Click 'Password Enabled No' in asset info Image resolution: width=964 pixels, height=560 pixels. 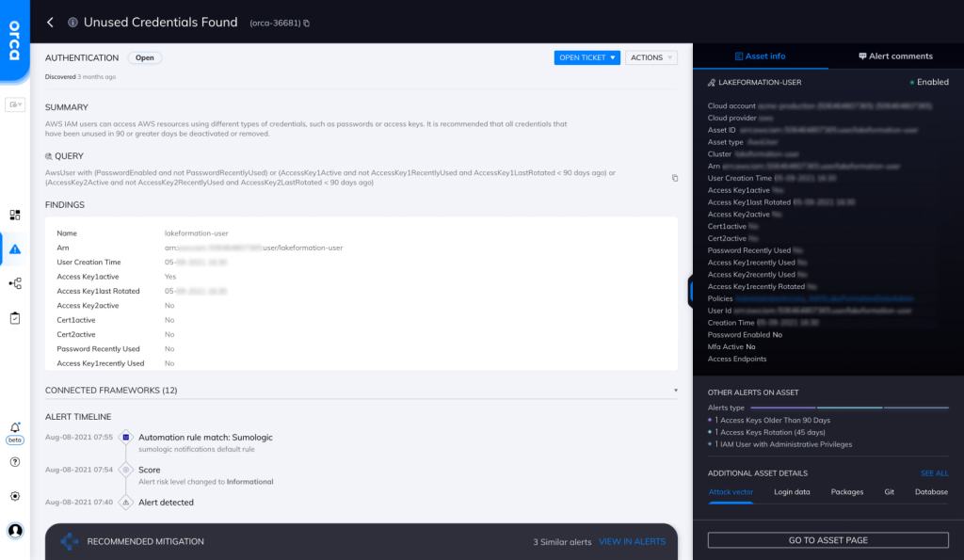[x=745, y=335]
